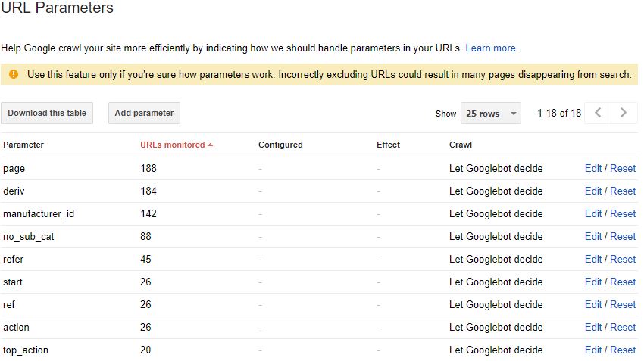Screen dimensions: 644x361
Task: Click the warning icon in yellow banner
Action: tap(14, 74)
